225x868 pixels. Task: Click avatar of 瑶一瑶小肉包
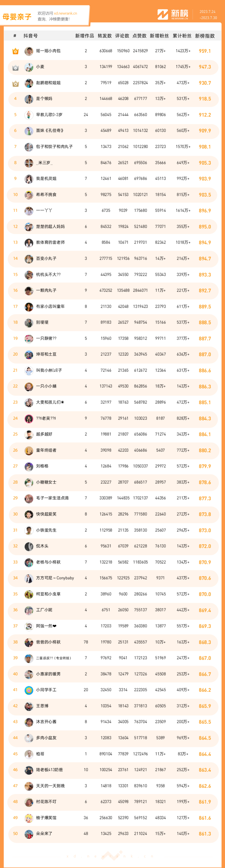click(29, 51)
